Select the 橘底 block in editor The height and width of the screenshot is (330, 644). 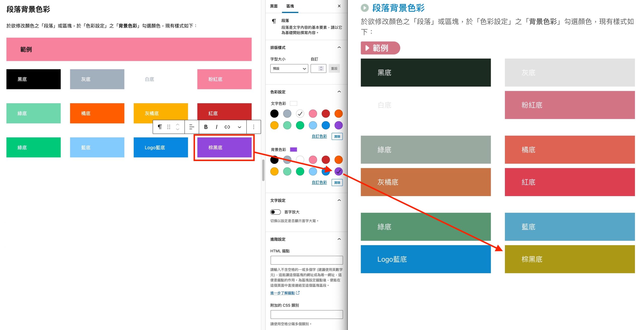point(97,113)
